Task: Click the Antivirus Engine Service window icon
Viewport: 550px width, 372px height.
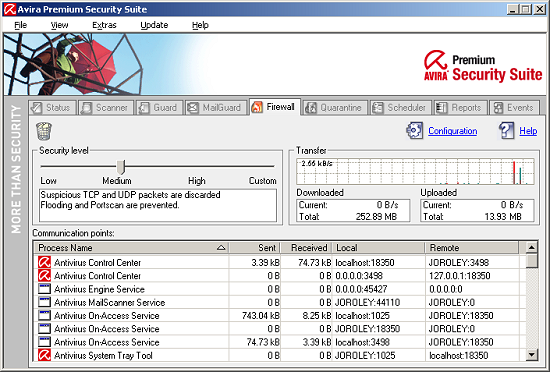Action: click(x=44, y=289)
